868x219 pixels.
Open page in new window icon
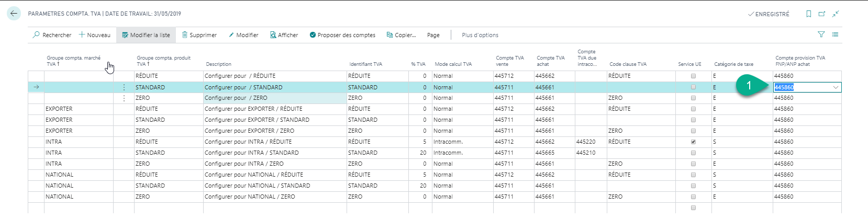pos(822,14)
